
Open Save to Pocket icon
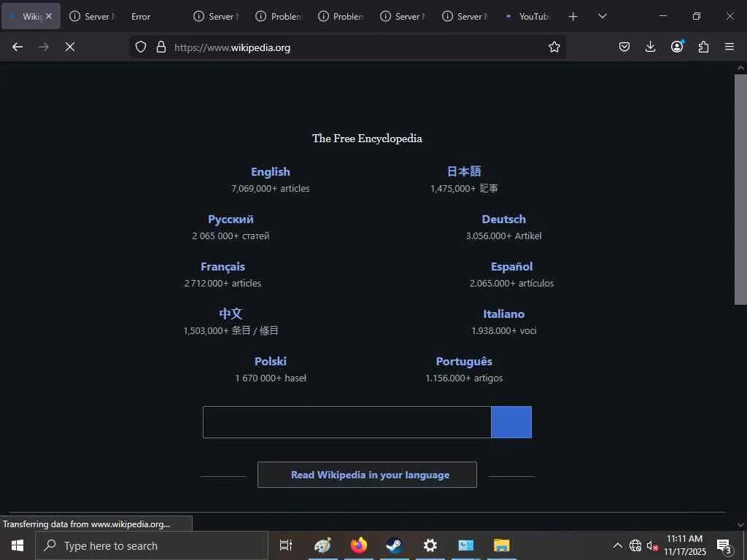pos(624,47)
